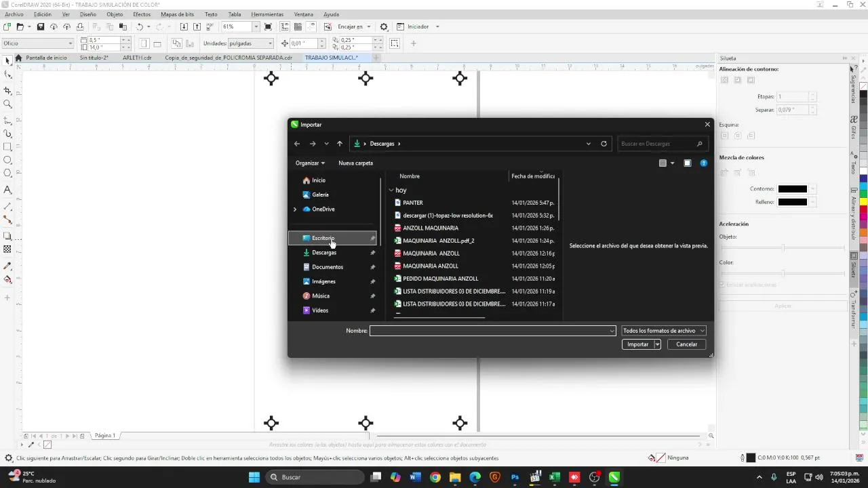Expand the OneDrive tree node
This screenshot has height=488, width=868.
(x=295, y=209)
